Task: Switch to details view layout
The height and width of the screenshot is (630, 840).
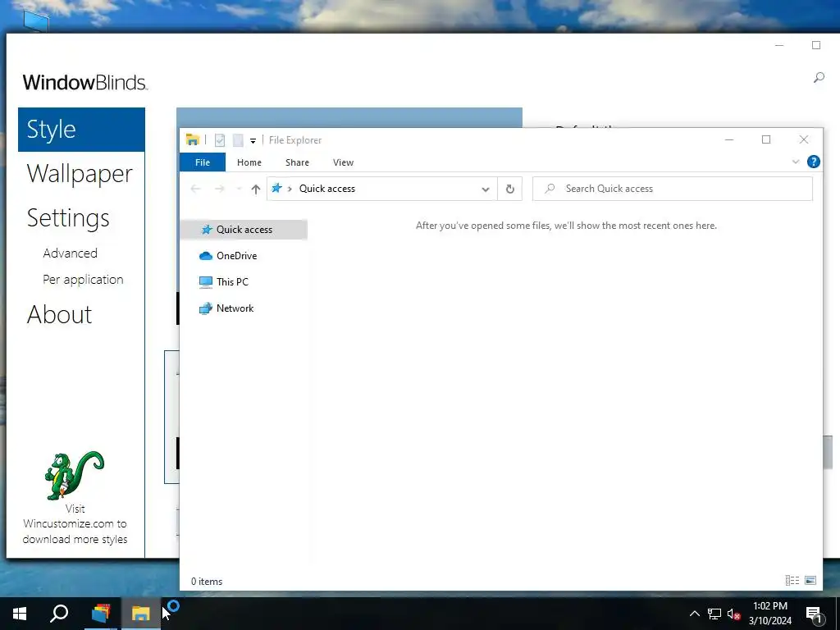Action: click(792, 580)
